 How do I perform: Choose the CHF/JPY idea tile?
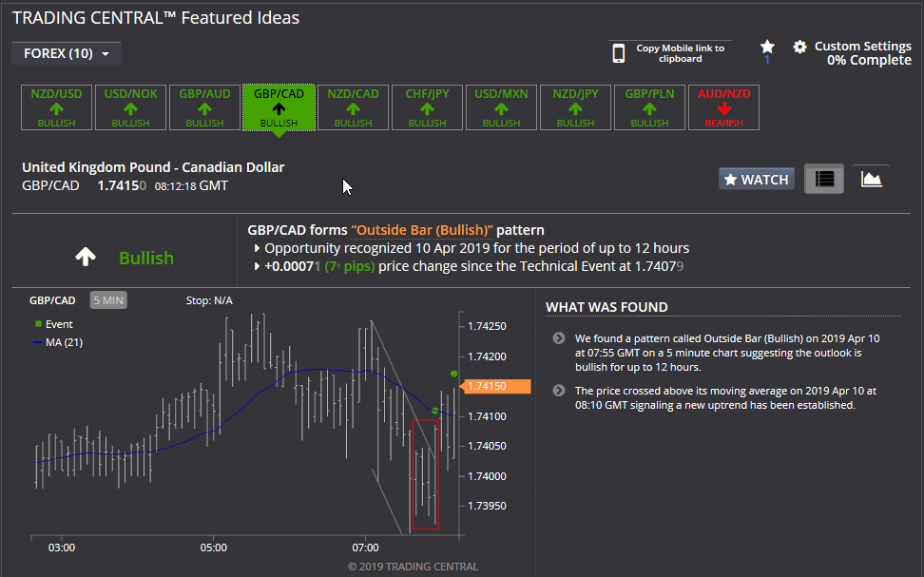click(427, 107)
